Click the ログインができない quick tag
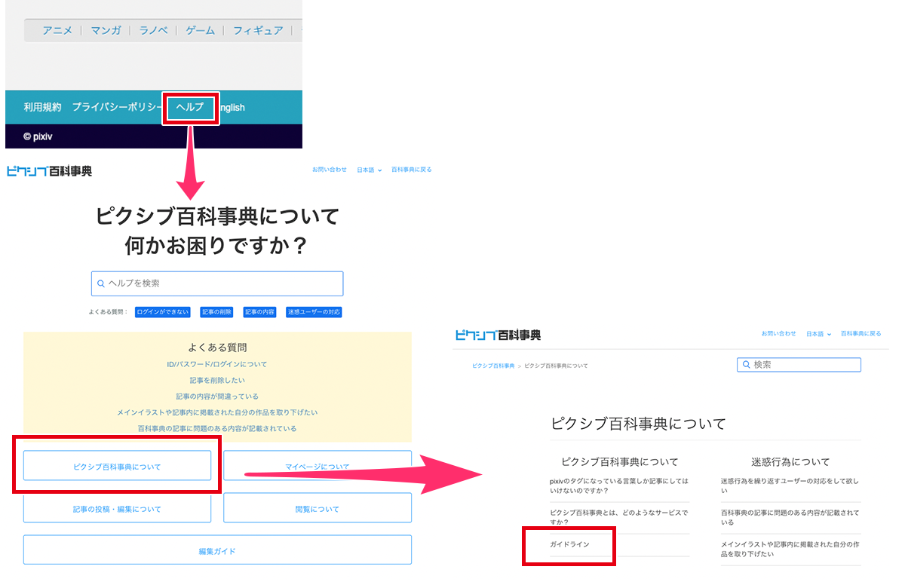This screenshot has width=905, height=588. tap(163, 312)
